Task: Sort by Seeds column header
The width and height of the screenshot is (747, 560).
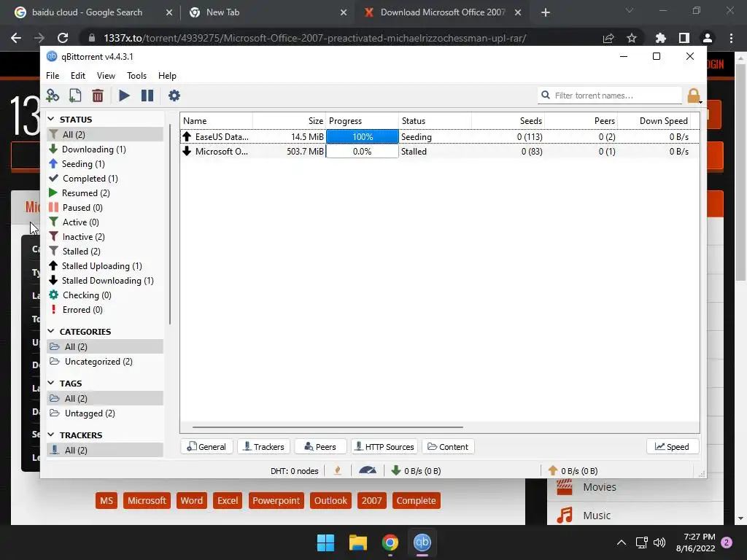Action: (x=508, y=121)
